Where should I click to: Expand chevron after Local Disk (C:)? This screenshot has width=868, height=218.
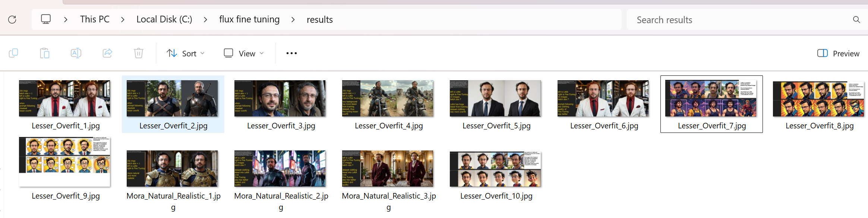tap(205, 19)
